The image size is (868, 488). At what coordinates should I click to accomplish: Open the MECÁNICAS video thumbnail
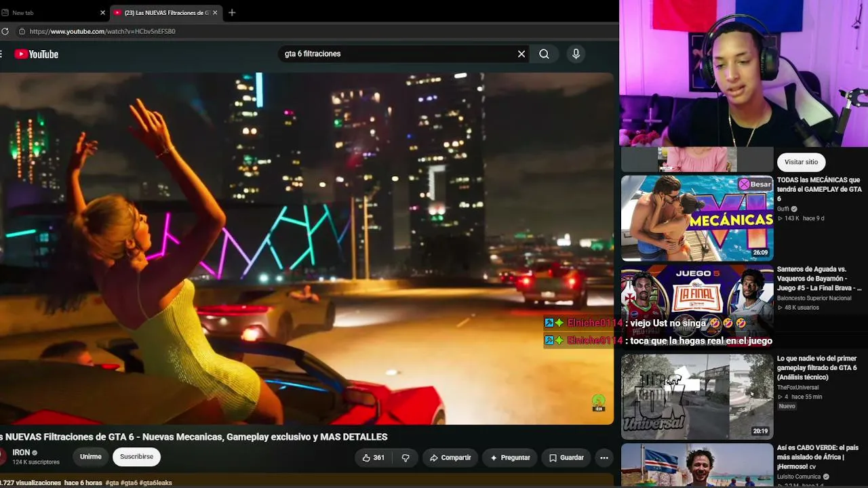click(697, 218)
